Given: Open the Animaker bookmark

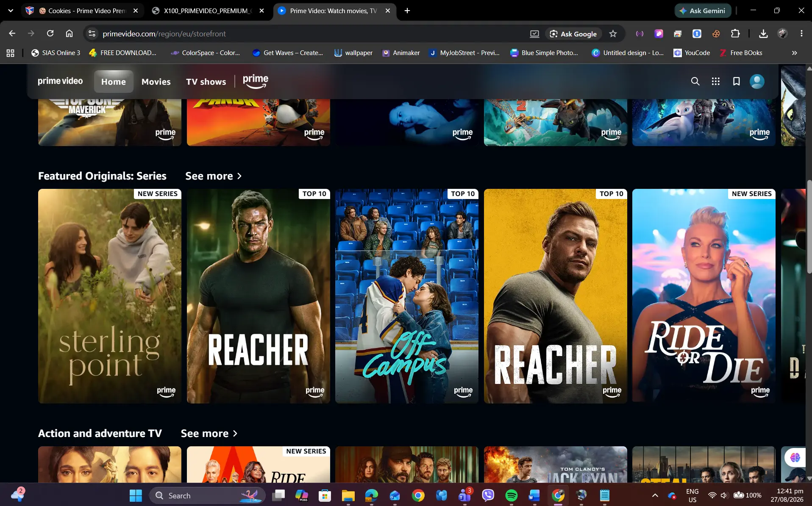Looking at the screenshot, I should [401, 53].
